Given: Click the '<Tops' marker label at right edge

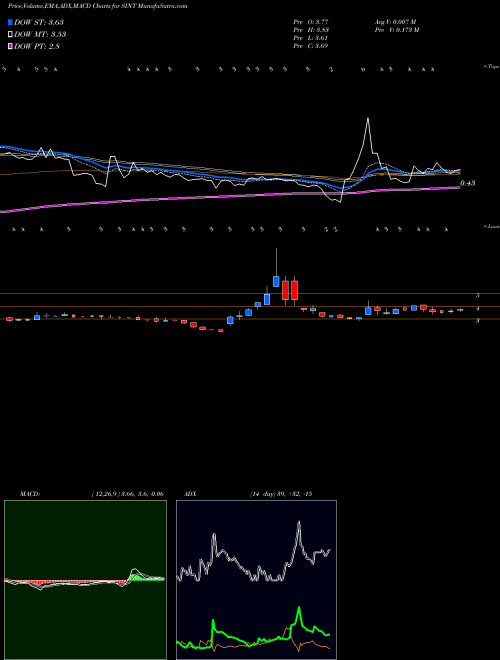Looking at the screenshot, I should pos(491,67).
